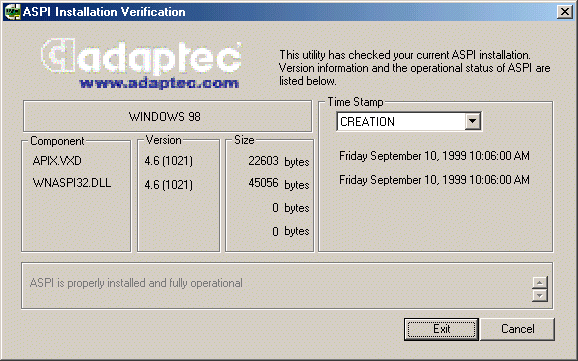
Task: Click the Exit button
Action: [x=441, y=329]
